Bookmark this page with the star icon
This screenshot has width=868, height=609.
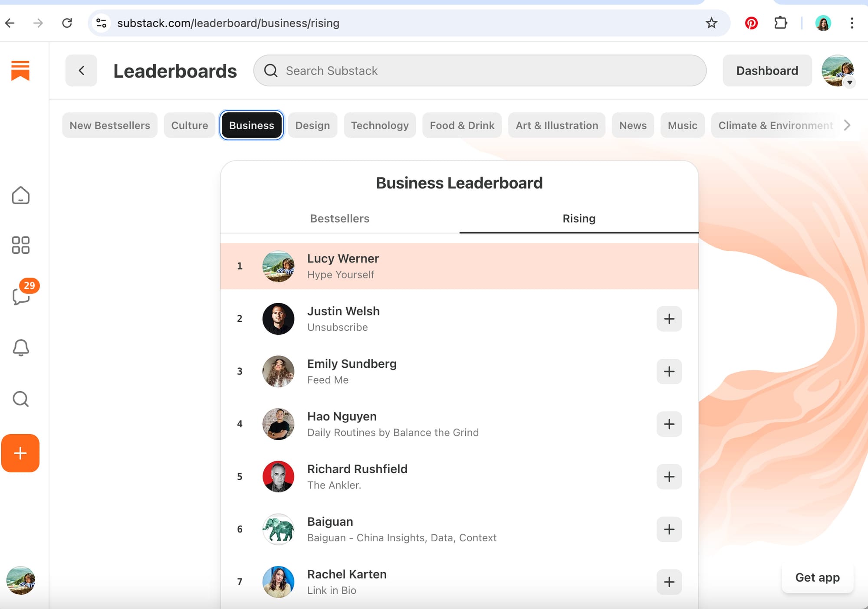[x=711, y=23]
